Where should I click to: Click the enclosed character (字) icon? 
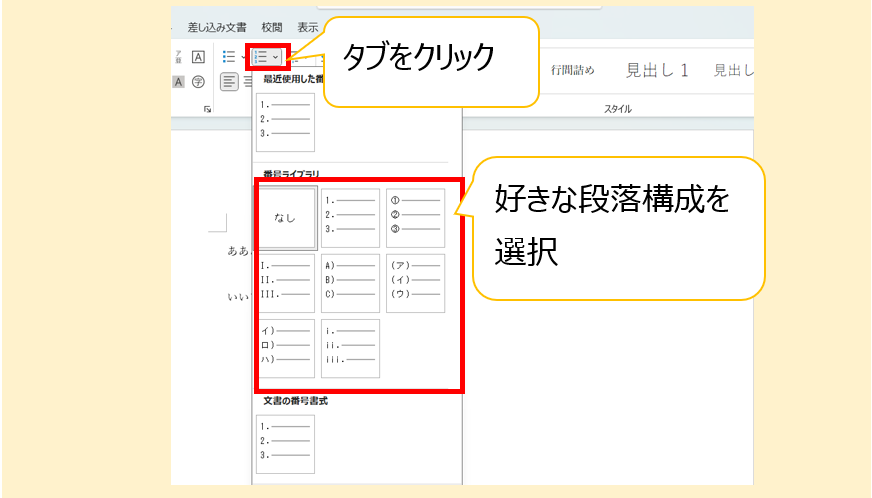coord(198,82)
